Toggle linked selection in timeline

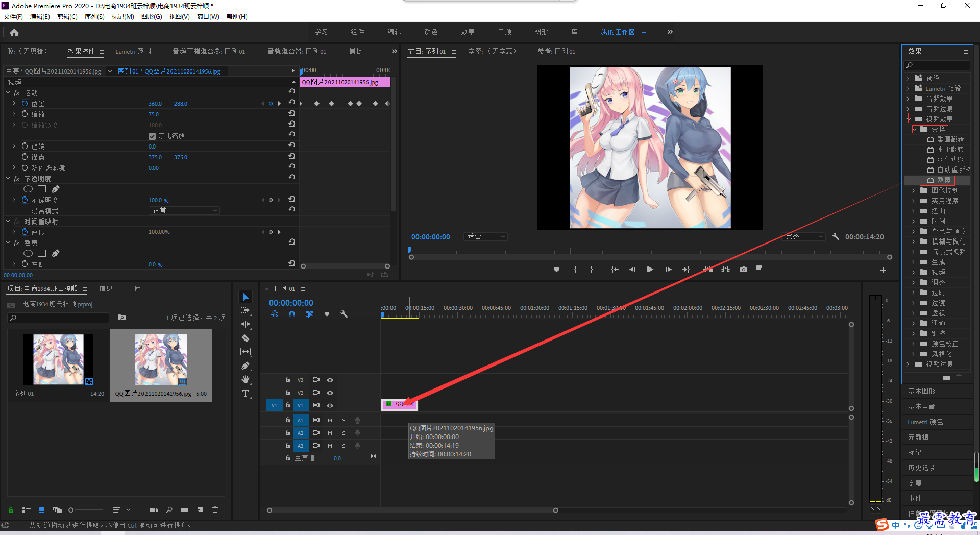tap(309, 314)
